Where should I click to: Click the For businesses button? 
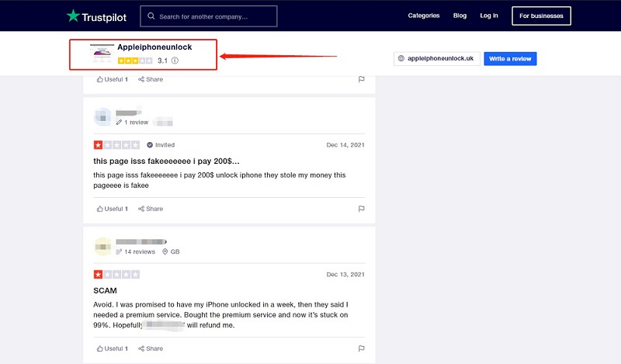[541, 16]
